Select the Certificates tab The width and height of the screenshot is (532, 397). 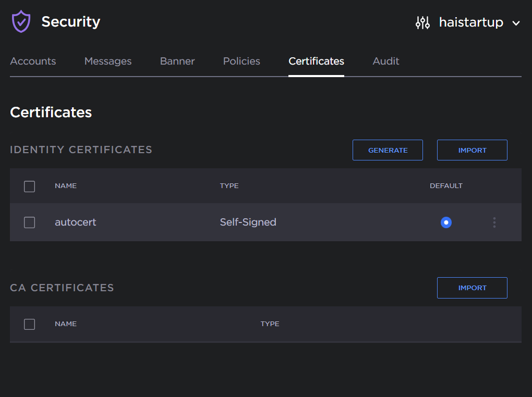tap(316, 61)
